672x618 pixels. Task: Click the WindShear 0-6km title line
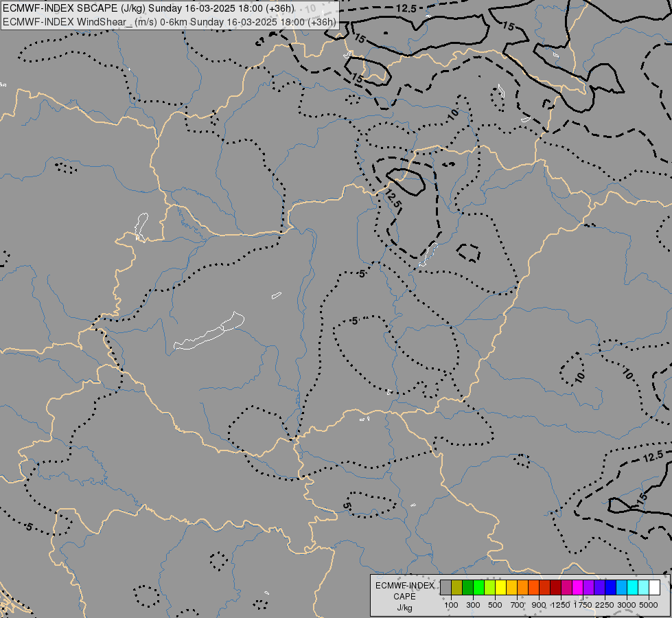170,22
